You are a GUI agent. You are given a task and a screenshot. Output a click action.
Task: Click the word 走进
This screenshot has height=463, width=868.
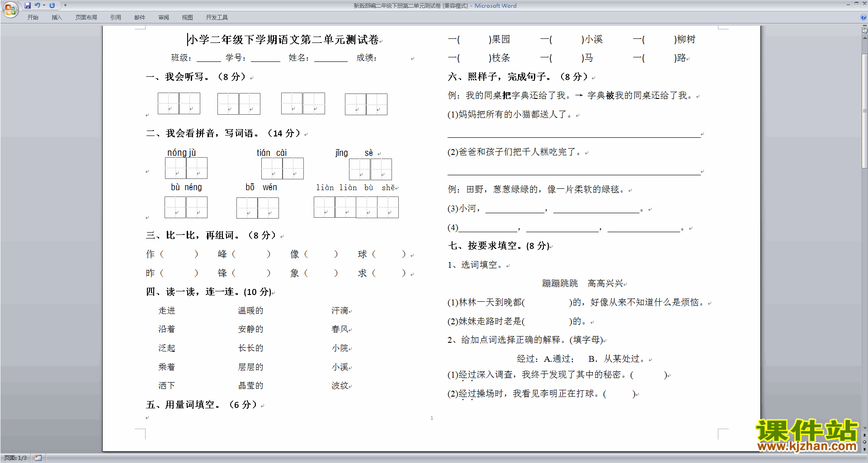(x=167, y=311)
